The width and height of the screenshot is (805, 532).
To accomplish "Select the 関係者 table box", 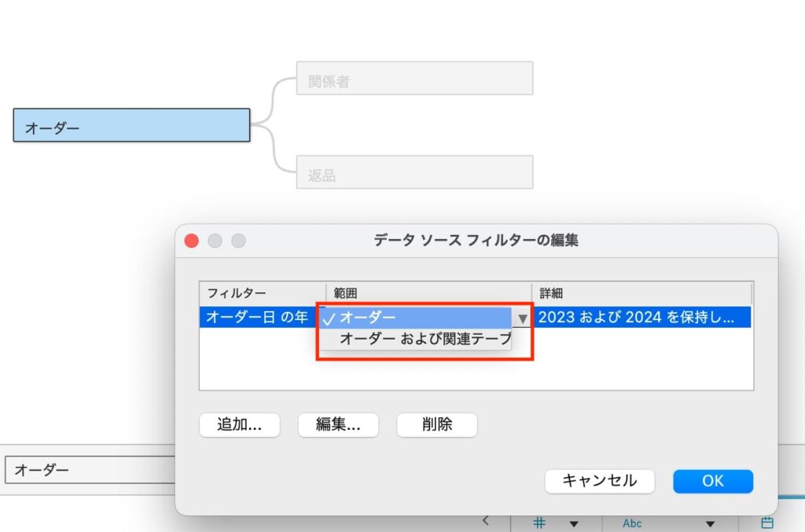I will (414, 79).
